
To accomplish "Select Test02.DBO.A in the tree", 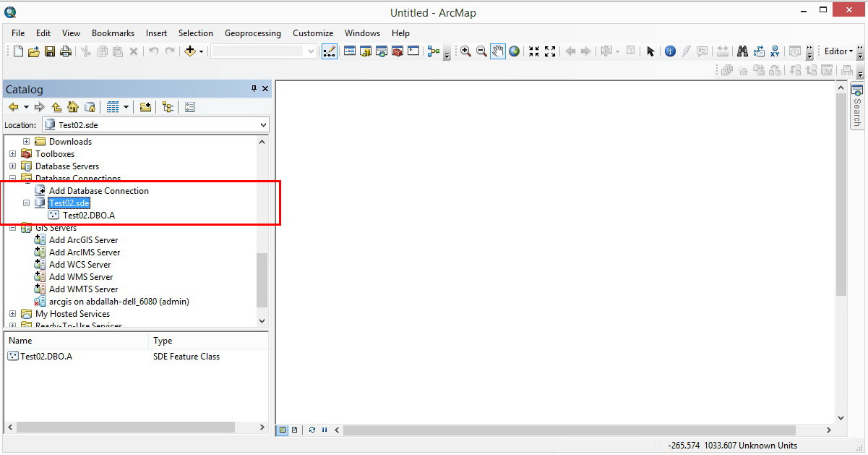I will pyautogui.click(x=89, y=216).
